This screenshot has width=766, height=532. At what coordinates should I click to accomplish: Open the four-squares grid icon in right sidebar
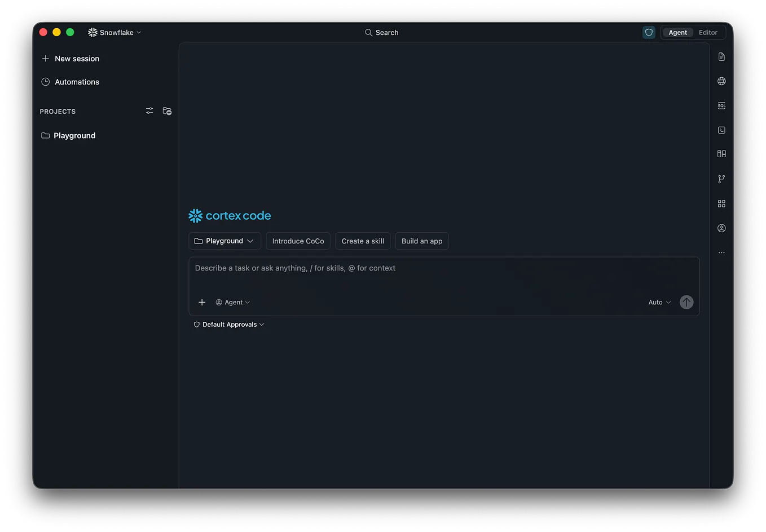[x=721, y=204]
